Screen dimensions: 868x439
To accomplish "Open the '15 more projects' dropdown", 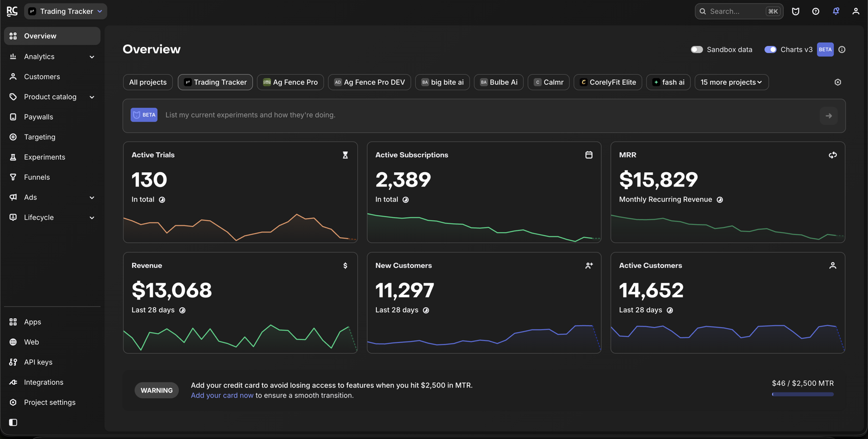I will 731,82.
